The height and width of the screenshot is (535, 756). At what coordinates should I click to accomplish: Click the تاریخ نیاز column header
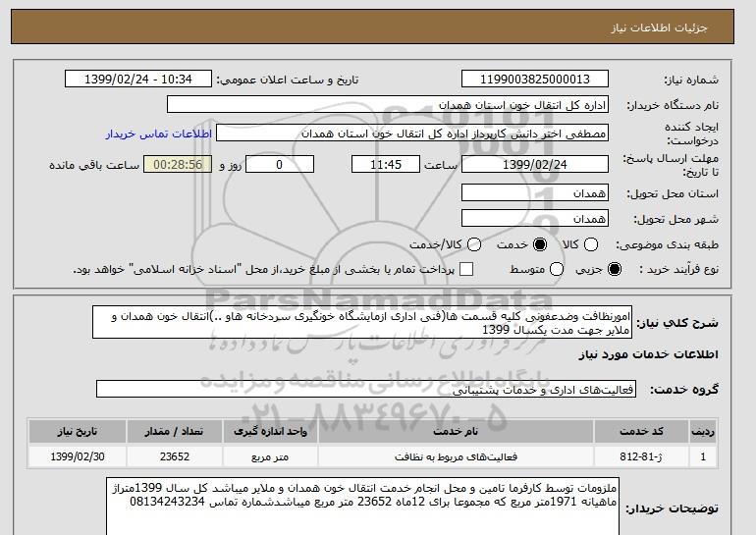pos(78,431)
